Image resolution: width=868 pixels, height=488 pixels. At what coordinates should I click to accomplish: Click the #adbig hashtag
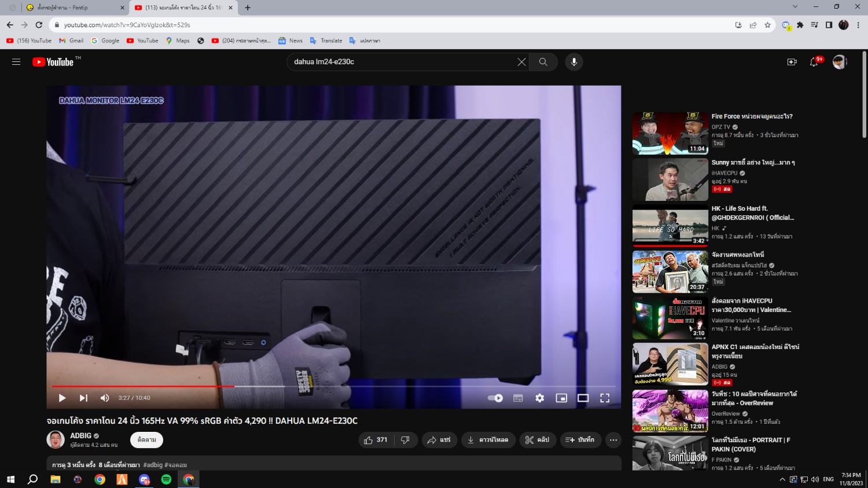tap(153, 465)
